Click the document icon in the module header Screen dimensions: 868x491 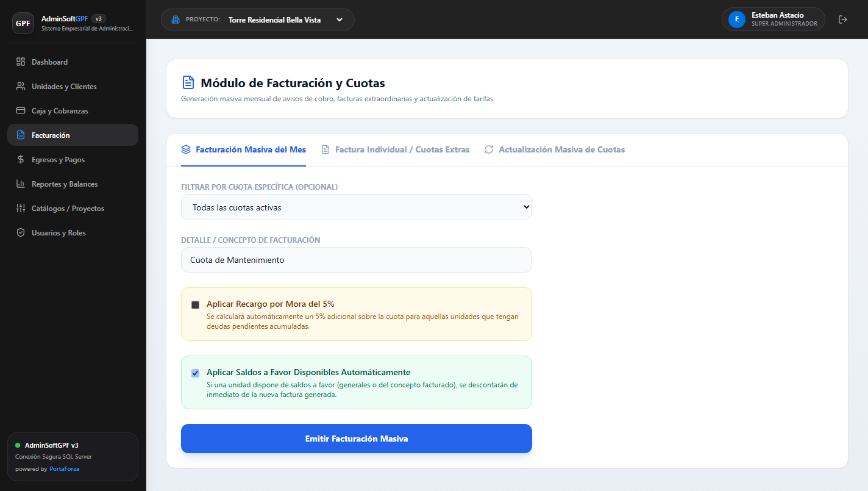[x=188, y=82]
